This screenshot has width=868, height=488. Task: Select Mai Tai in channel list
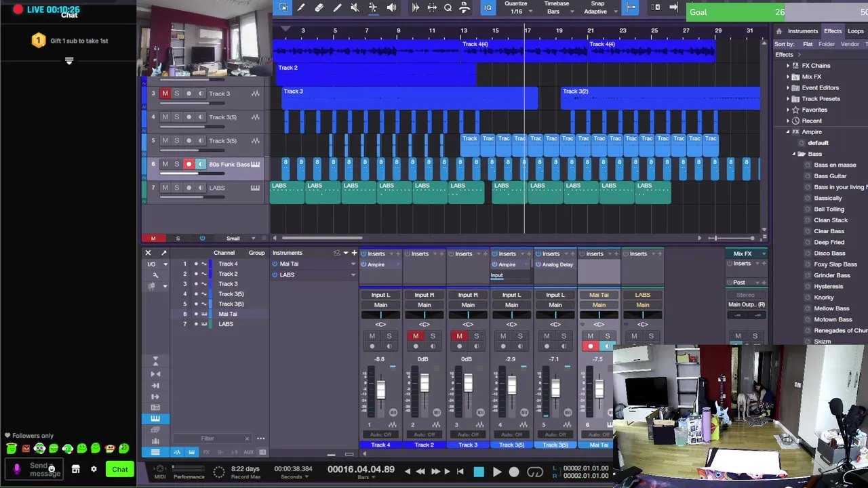228,314
